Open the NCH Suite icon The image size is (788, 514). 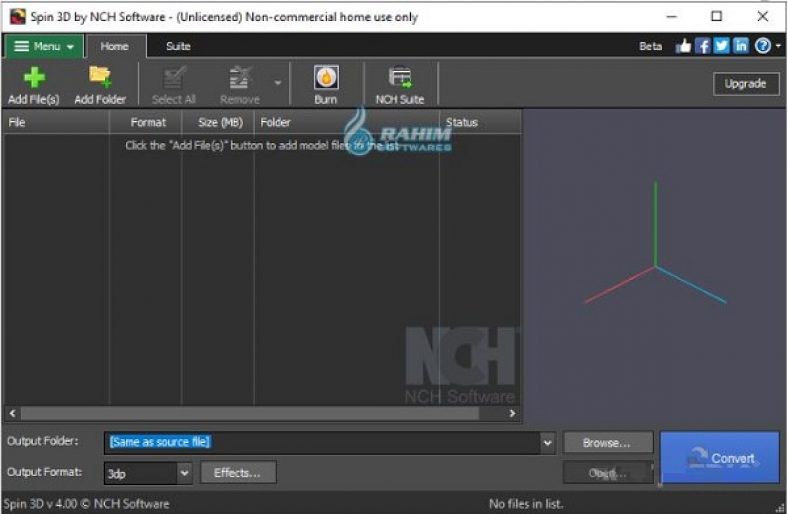(400, 77)
